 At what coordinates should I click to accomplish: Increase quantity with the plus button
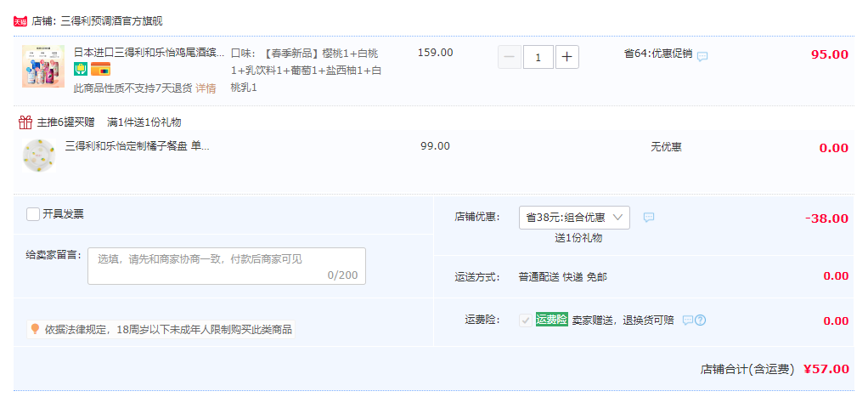coord(566,57)
